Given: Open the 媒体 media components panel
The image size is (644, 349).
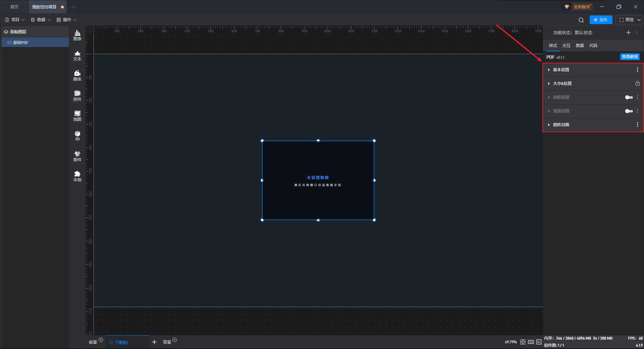Looking at the screenshot, I should pos(77,76).
